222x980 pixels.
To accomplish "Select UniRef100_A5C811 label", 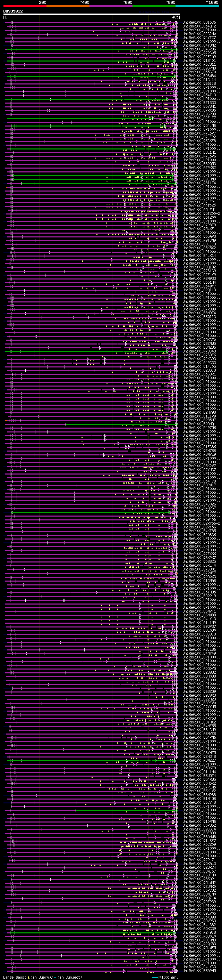I will (x=199, y=65).
